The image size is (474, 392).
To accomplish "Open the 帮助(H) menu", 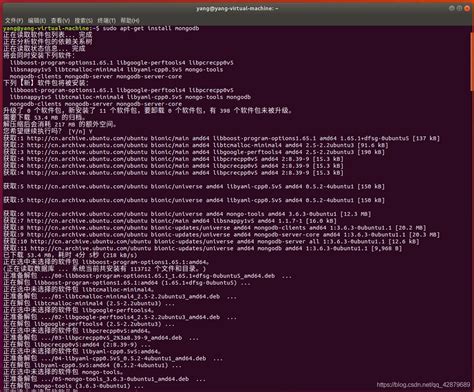I will pos(130,21).
